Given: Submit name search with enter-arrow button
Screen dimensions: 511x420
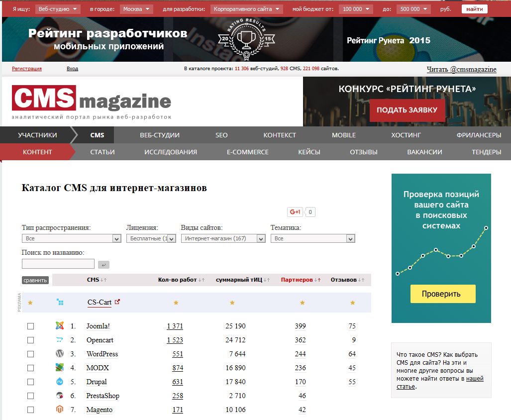Looking at the screenshot, I should (x=103, y=265).
